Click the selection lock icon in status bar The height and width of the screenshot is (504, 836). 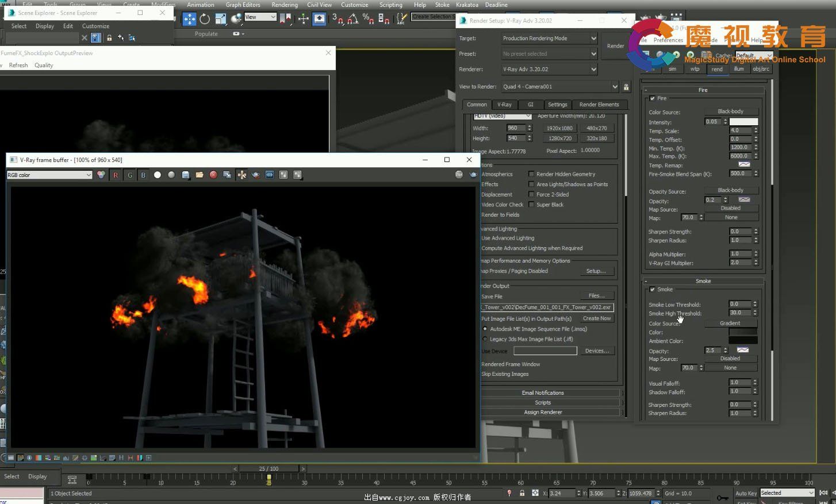(522, 493)
